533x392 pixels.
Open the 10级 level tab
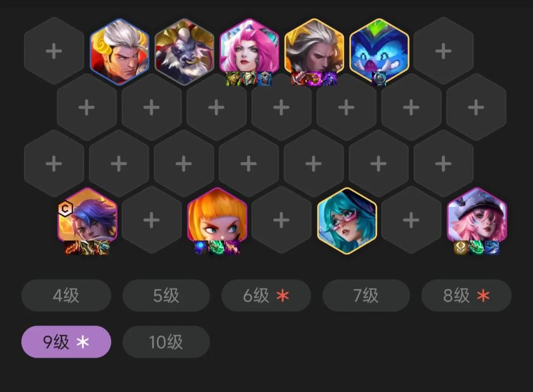click(x=166, y=342)
